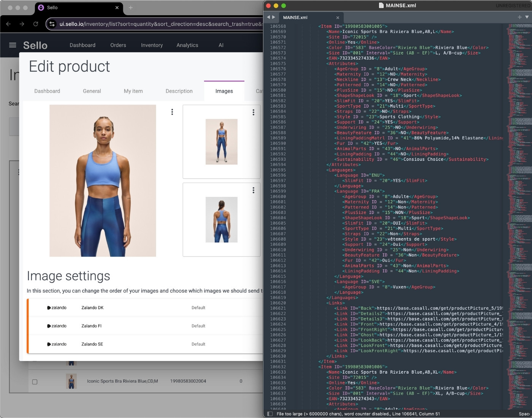Click Analytics in the Sello menu bar
The width and height of the screenshot is (532, 418).
pyautogui.click(x=187, y=45)
